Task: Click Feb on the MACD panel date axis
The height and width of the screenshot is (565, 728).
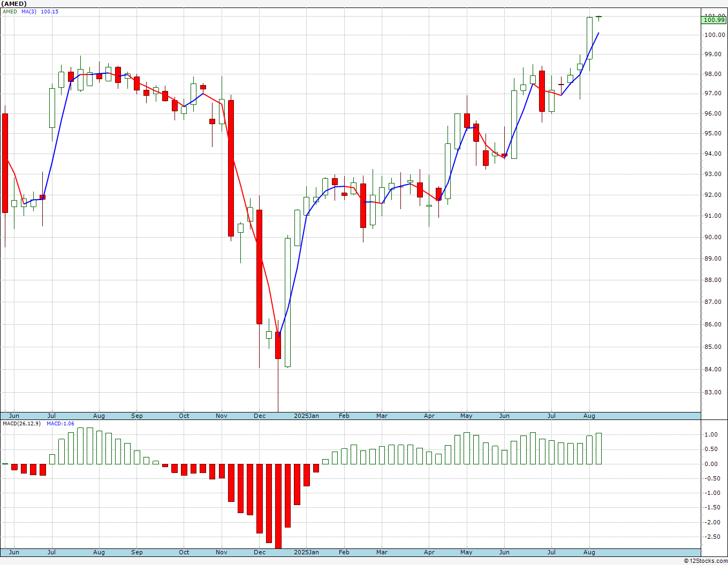Action: (x=344, y=552)
